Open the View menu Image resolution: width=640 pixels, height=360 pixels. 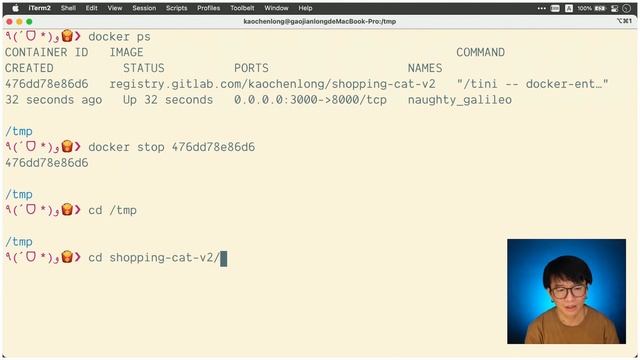pos(115,8)
